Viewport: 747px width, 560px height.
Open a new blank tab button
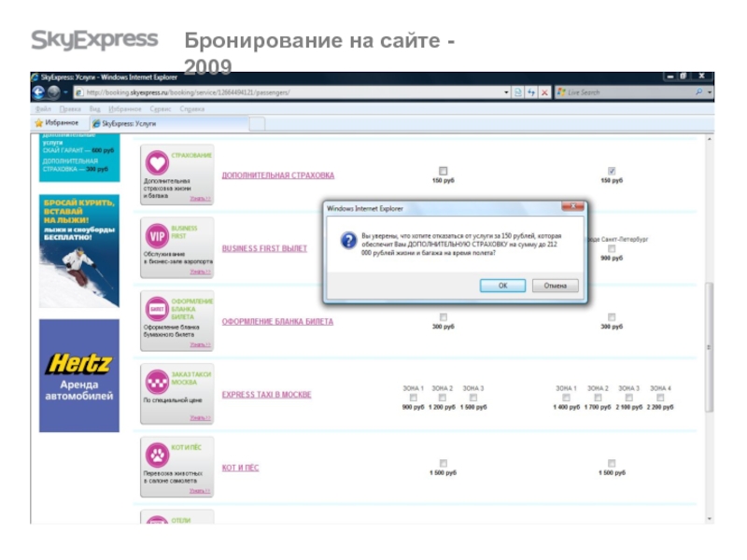[x=258, y=124]
